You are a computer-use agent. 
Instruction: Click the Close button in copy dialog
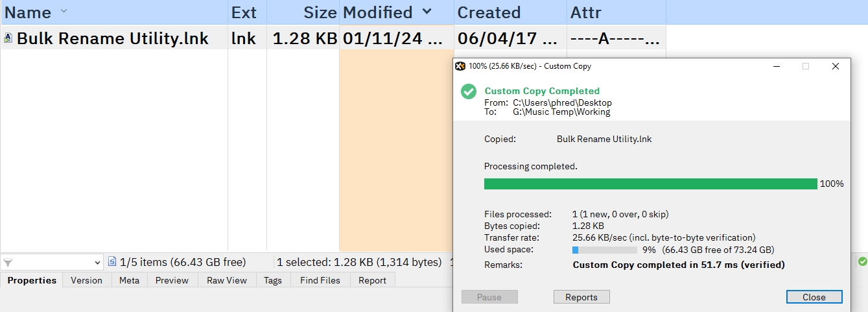[x=814, y=297]
